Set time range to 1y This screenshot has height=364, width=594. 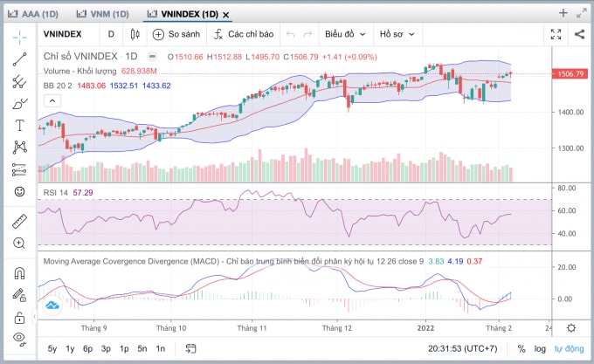tap(70, 348)
